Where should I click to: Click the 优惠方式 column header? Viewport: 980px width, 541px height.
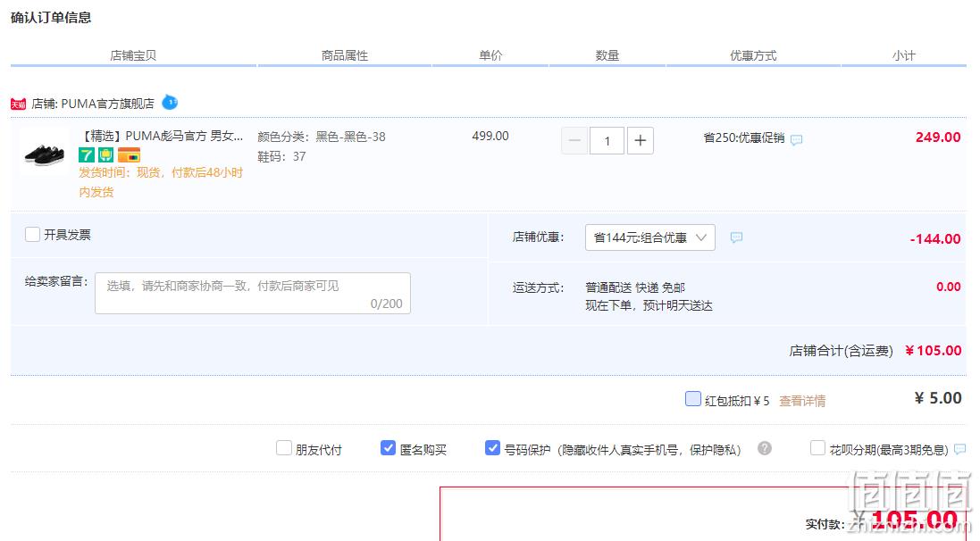[753, 55]
